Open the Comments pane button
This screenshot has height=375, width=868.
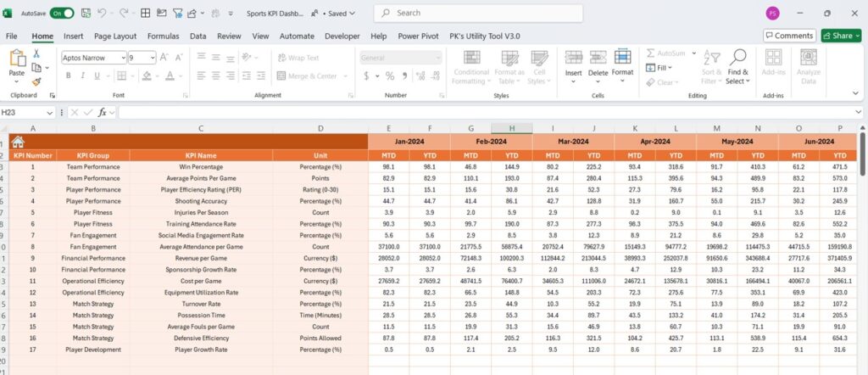coord(789,36)
